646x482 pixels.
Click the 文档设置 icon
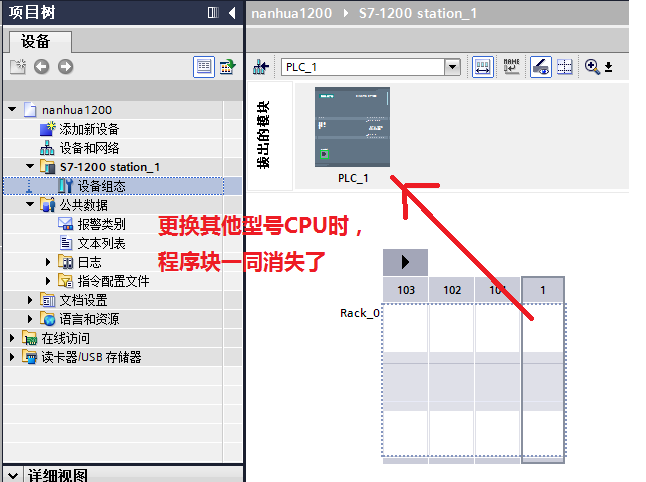point(48,300)
